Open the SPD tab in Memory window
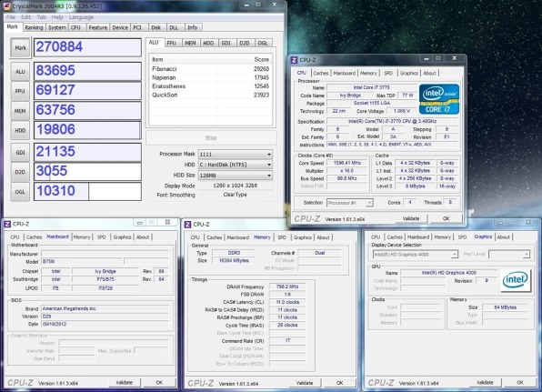This screenshot has width=542, height=392. [282, 237]
